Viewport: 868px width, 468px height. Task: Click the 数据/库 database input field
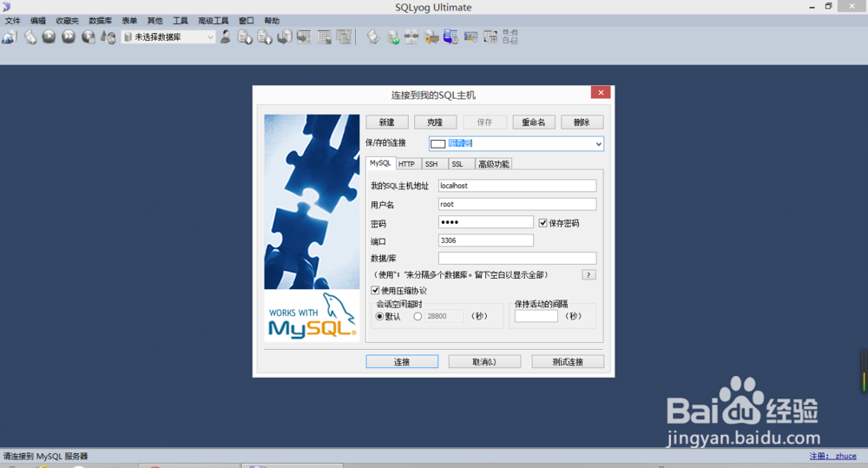click(x=517, y=258)
